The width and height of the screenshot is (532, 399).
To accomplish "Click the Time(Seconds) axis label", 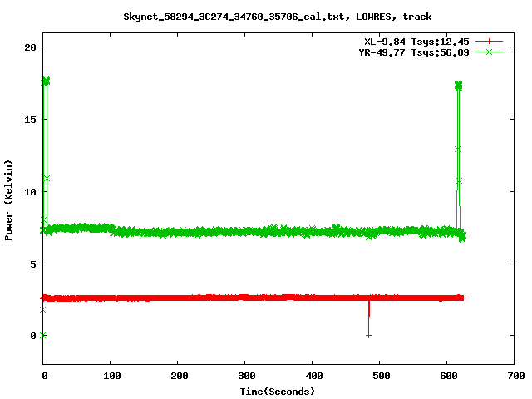I will click(x=277, y=392).
